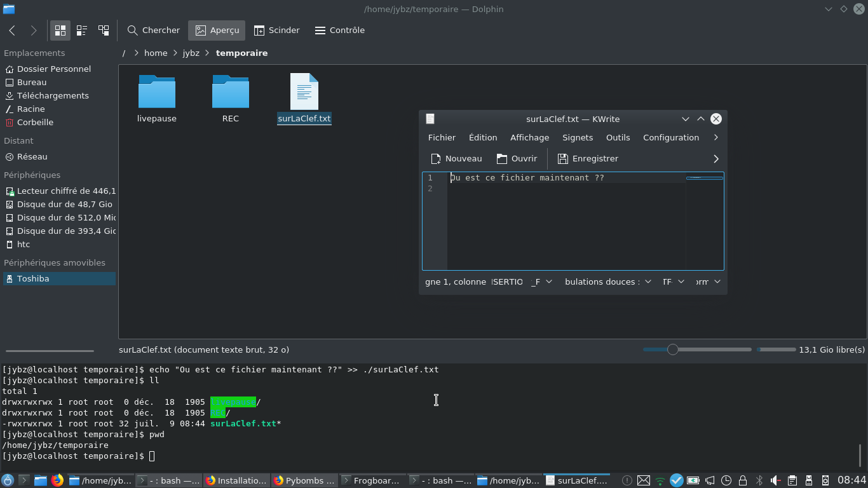Toggle INSERTION mode in KWrite status bar
This screenshot has width=868, height=488.
coord(507,281)
